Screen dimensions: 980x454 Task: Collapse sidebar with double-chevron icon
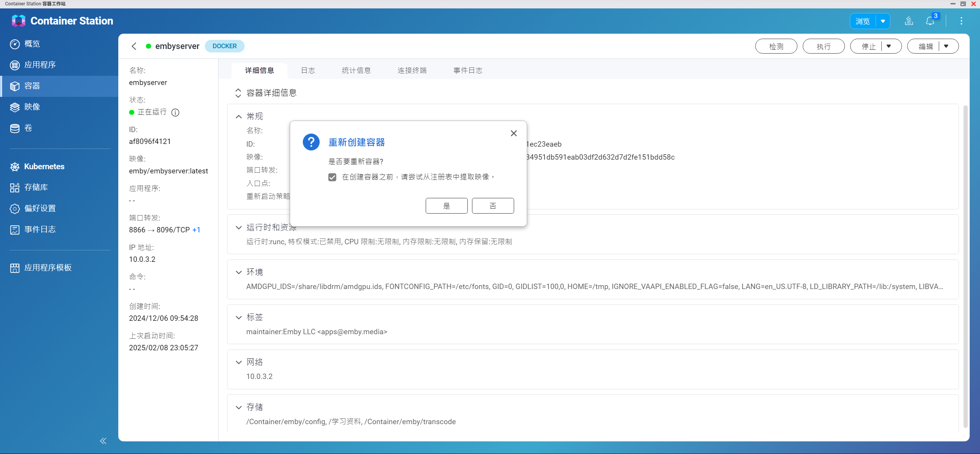point(103,441)
